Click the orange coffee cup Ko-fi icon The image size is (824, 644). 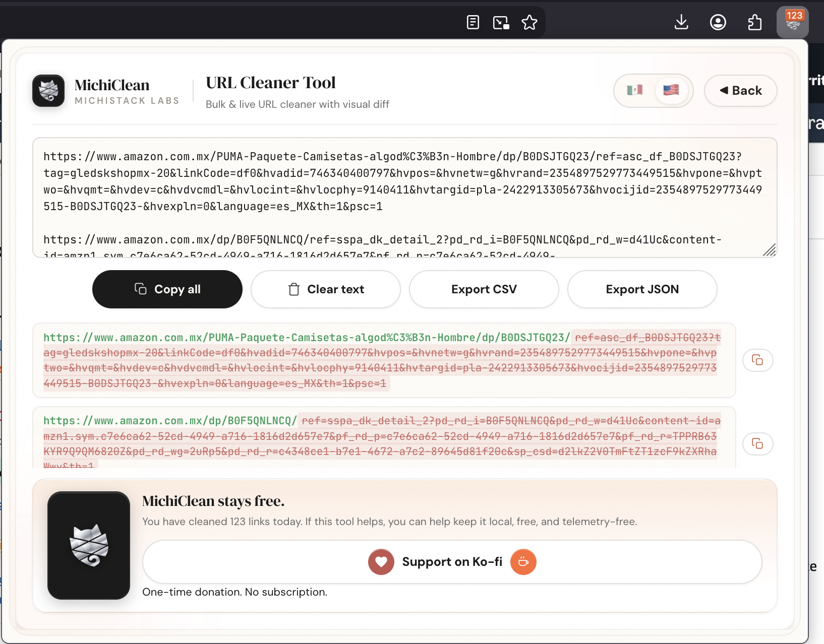pyautogui.click(x=523, y=562)
